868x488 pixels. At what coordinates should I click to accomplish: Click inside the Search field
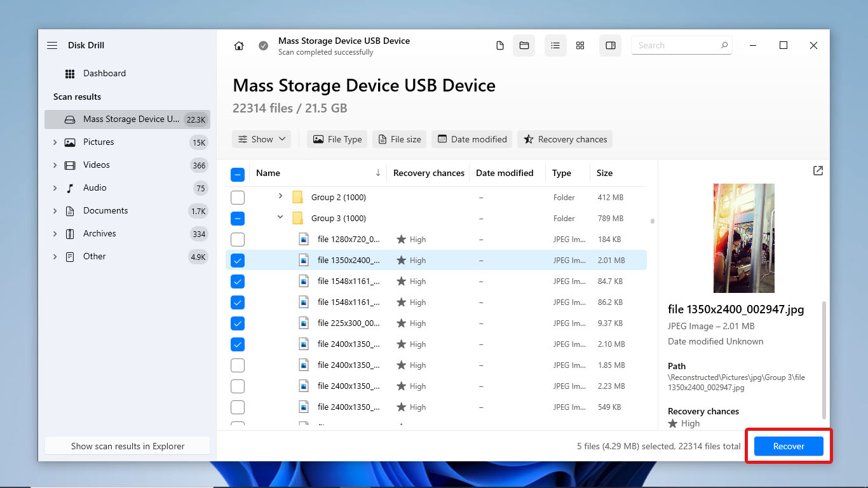coord(677,45)
